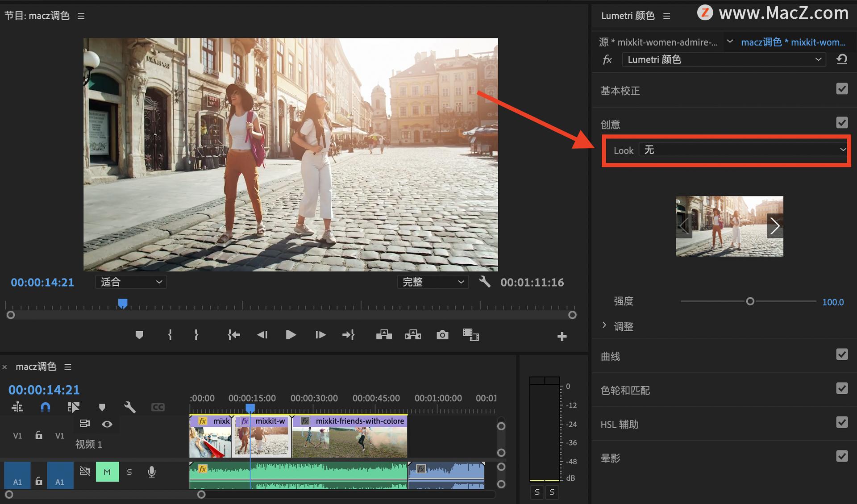This screenshot has height=504, width=857.
Task: Go to in point in program monitor
Action: pyautogui.click(x=233, y=335)
